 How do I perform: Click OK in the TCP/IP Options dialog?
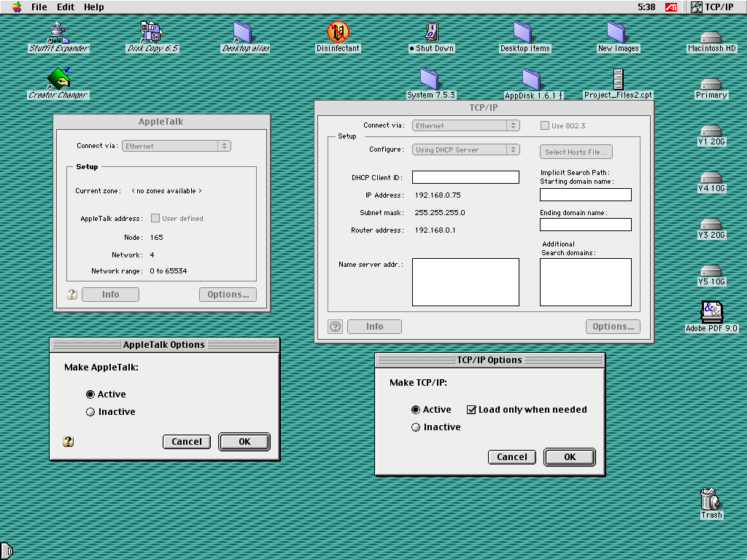pos(570,457)
